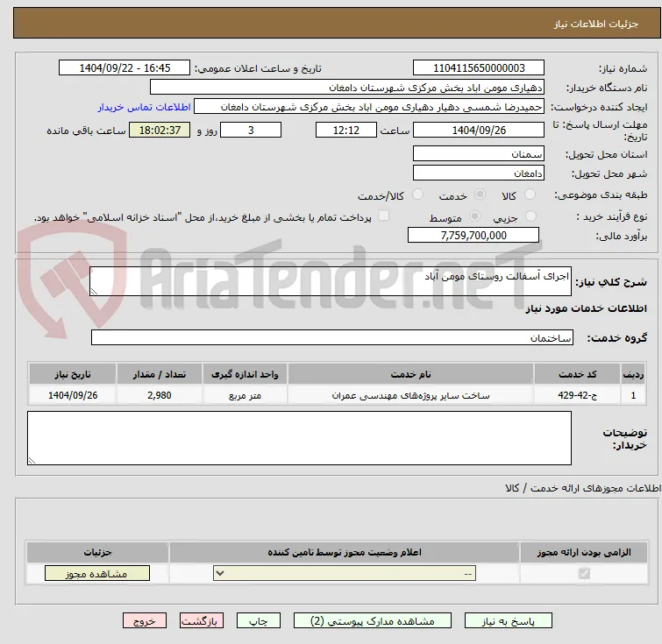Image resolution: width=662 pixels, height=644 pixels.
Task: Click the مشاهده مجوز button
Action: 97,573
